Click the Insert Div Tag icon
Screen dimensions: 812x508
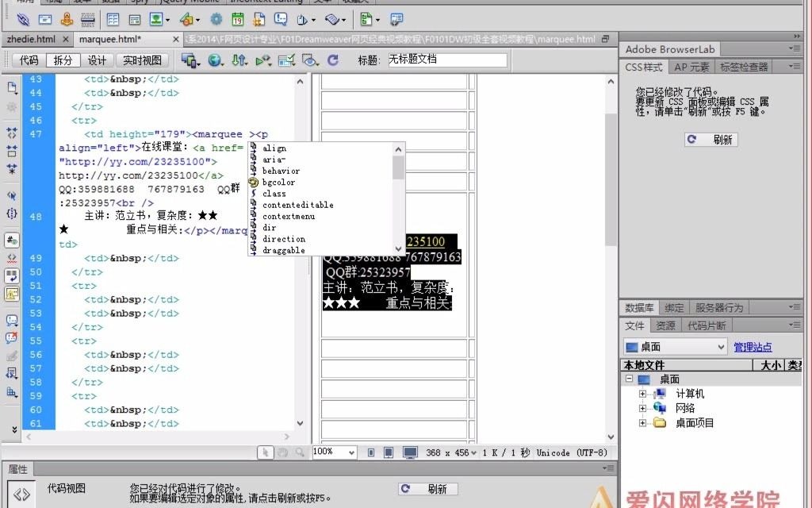pos(135,20)
